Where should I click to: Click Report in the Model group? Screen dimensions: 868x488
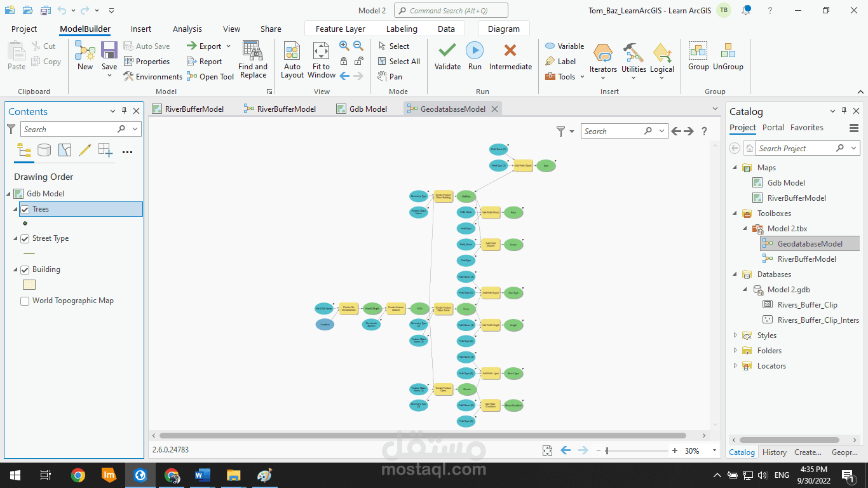point(204,62)
